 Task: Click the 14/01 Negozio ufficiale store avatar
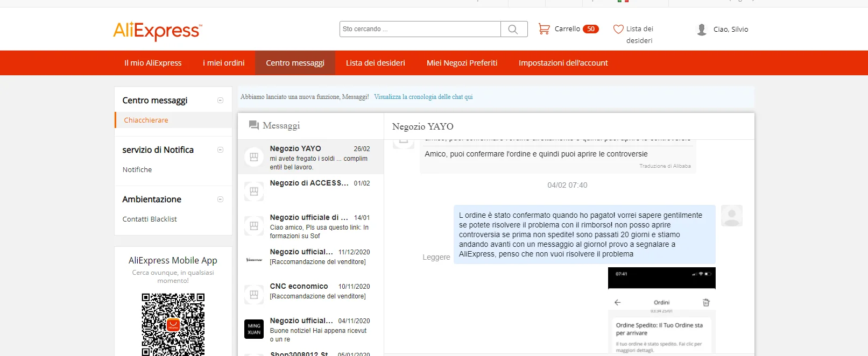click(254, 226)
